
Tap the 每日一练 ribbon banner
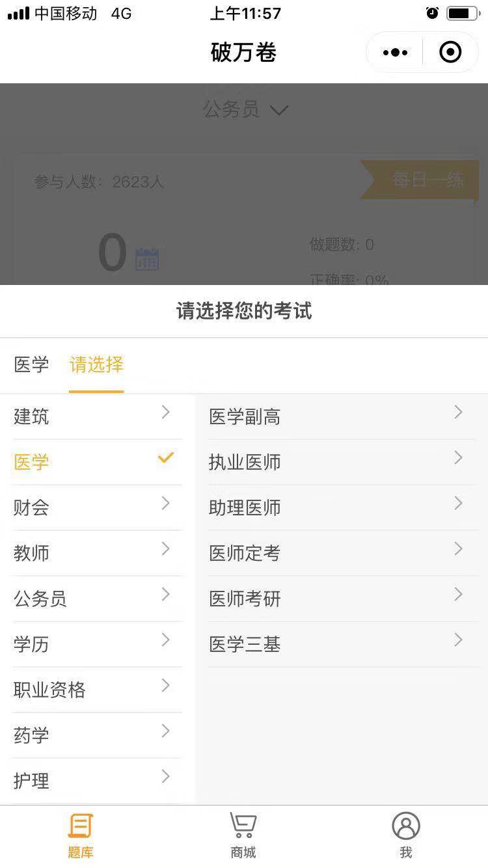(x=420, y=180)
